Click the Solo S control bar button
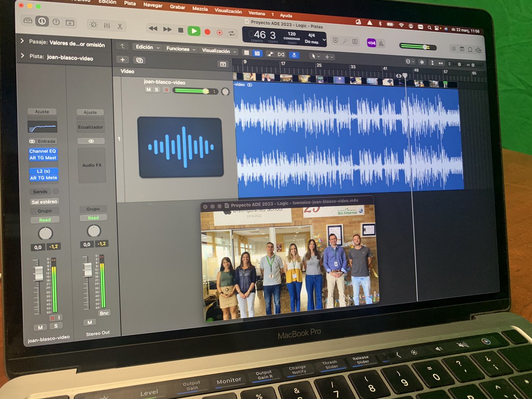Screen dimensions: 532x399 coord(355,41)
